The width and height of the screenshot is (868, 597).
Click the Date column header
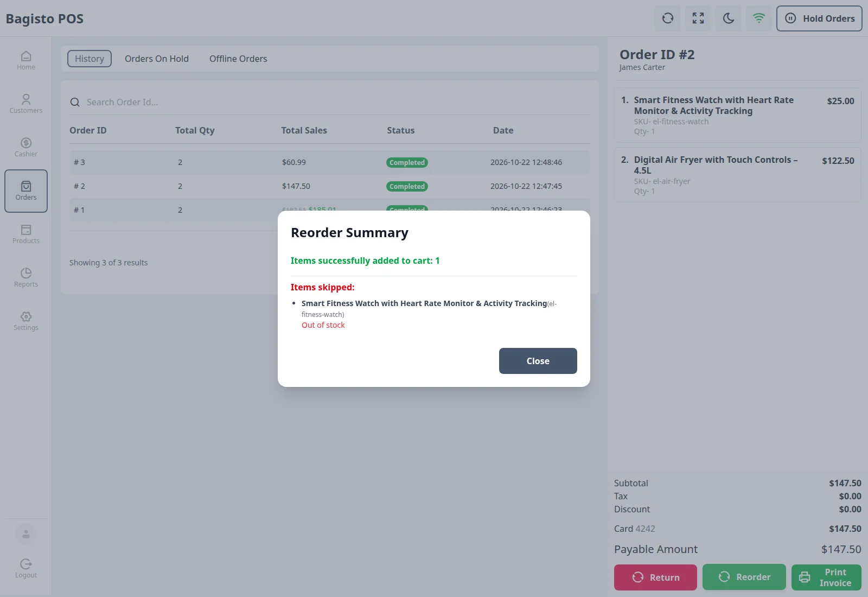tap(503, 130)
